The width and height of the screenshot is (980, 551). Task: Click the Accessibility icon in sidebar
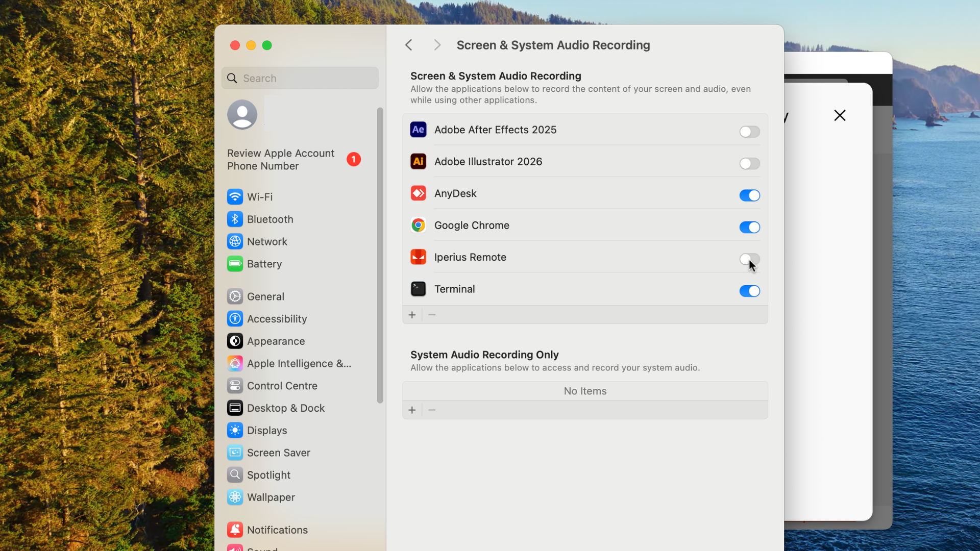pyautogui.click(x=235, y=319)
